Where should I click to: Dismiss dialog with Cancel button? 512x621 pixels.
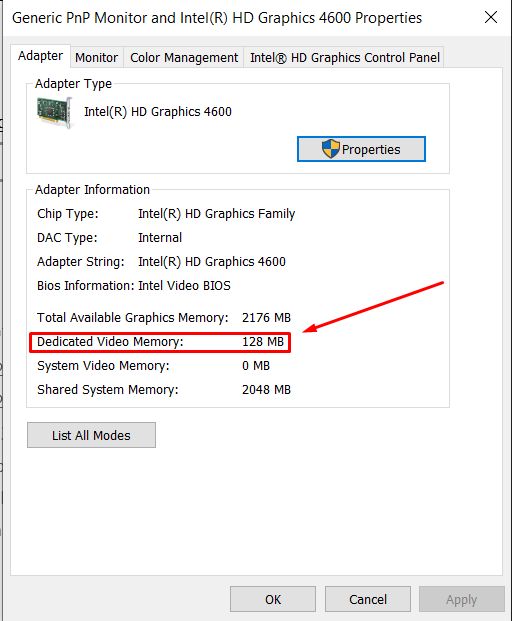(368, 599)
